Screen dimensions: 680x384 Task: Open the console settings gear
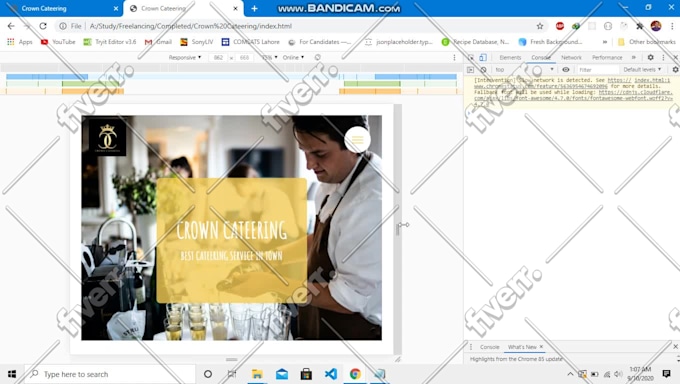pos(675,69)
